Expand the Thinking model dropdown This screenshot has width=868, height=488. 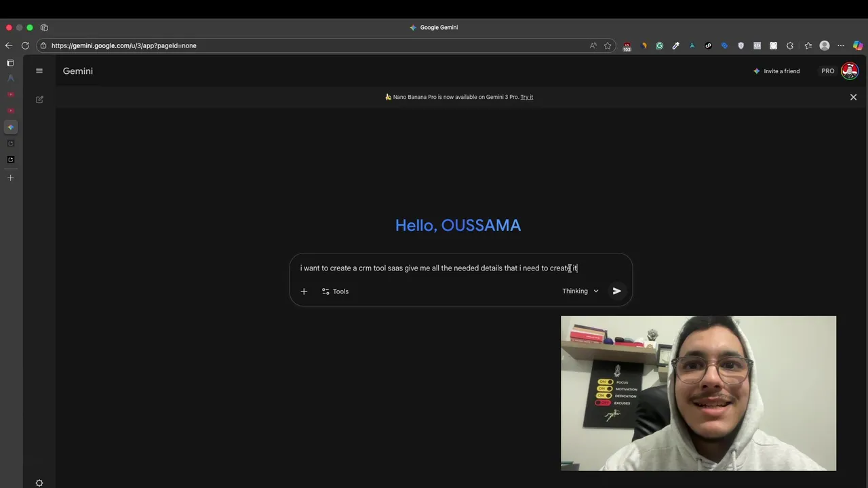click(580, 291)
